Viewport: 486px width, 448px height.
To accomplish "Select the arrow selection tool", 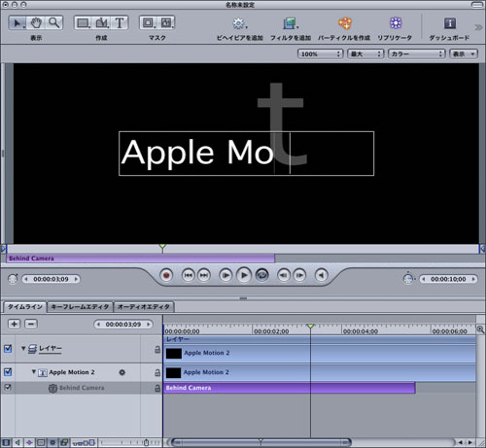I will pyautogui.click(x=17, y=22).
